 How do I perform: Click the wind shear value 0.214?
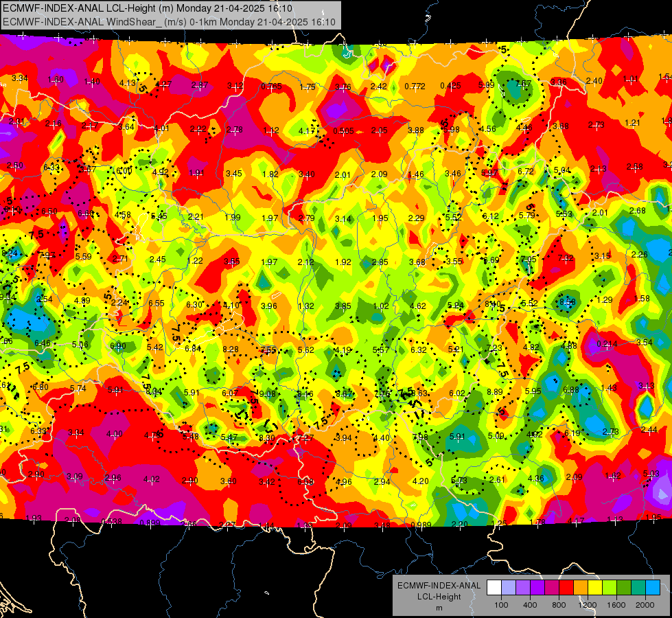[607, 344]
